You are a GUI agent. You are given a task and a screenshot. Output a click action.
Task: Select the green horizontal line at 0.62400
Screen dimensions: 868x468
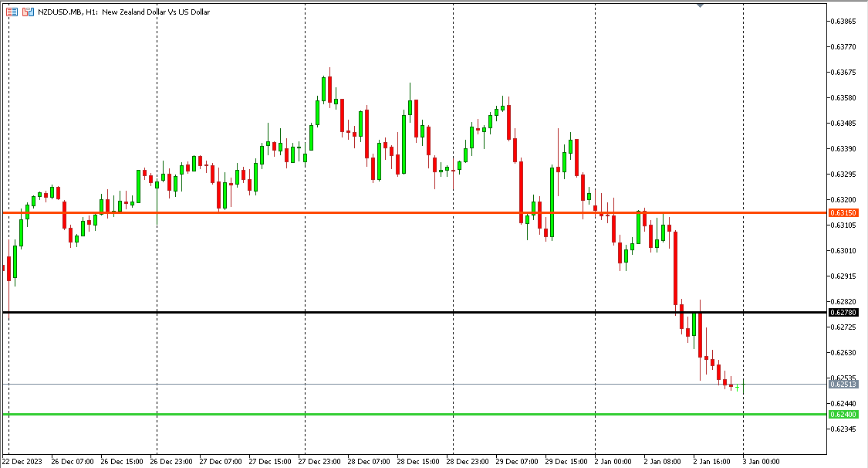(386, 415)
